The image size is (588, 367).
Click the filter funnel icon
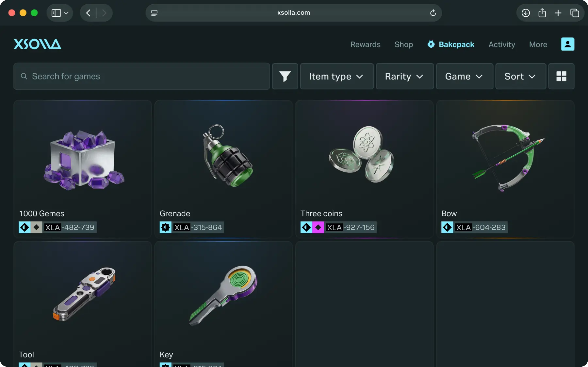pyautogui.click(x=285, y=76)
